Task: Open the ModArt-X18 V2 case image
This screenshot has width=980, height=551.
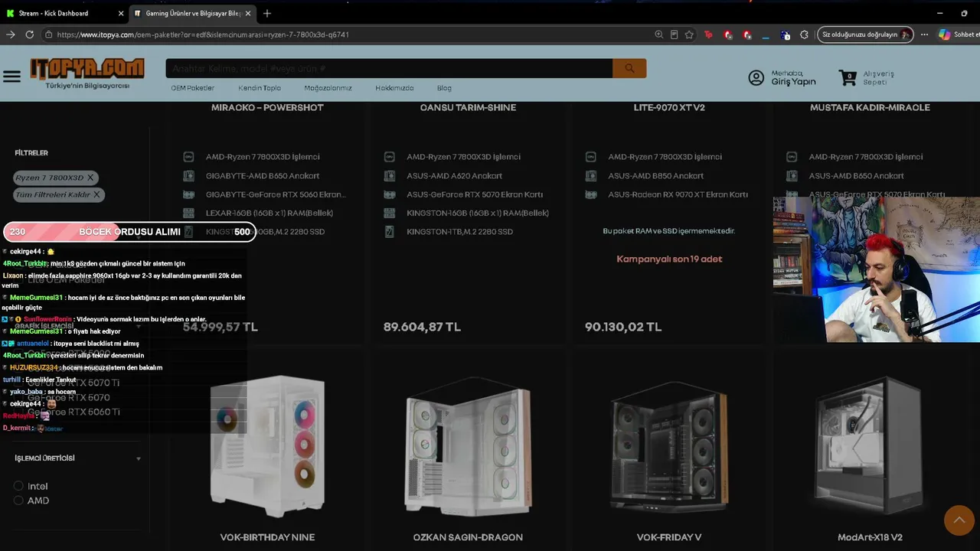Action: 870,445
